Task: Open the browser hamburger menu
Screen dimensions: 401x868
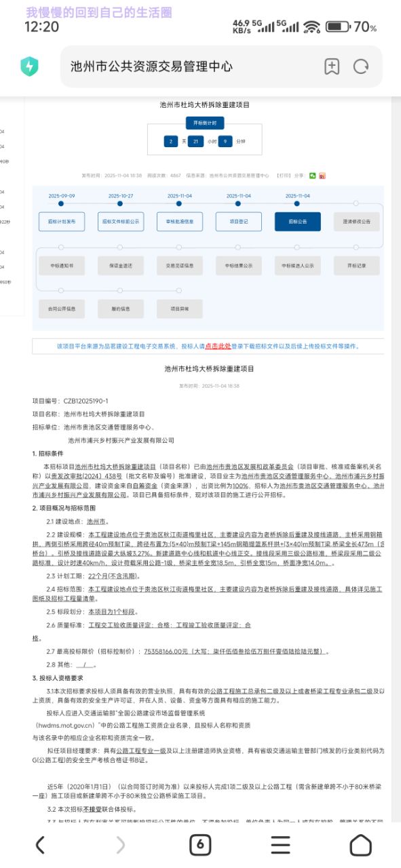Action: point(281,845)
